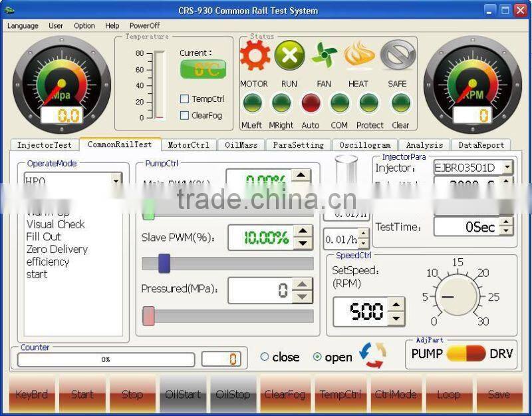Open the Option menu
This screenshot has width=532, height=416.
click(x=84, y=25)
